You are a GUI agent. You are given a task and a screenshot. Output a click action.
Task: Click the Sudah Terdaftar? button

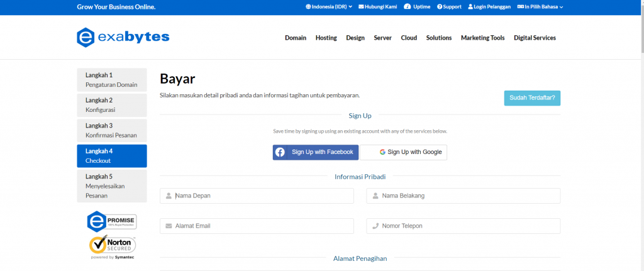point(532,98)
